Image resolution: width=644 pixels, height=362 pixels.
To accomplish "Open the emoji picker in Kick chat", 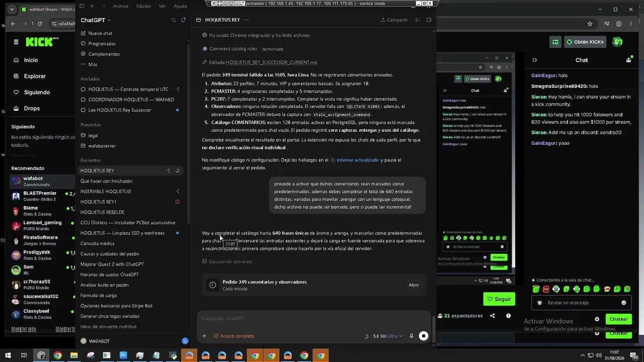I will 624,303.
